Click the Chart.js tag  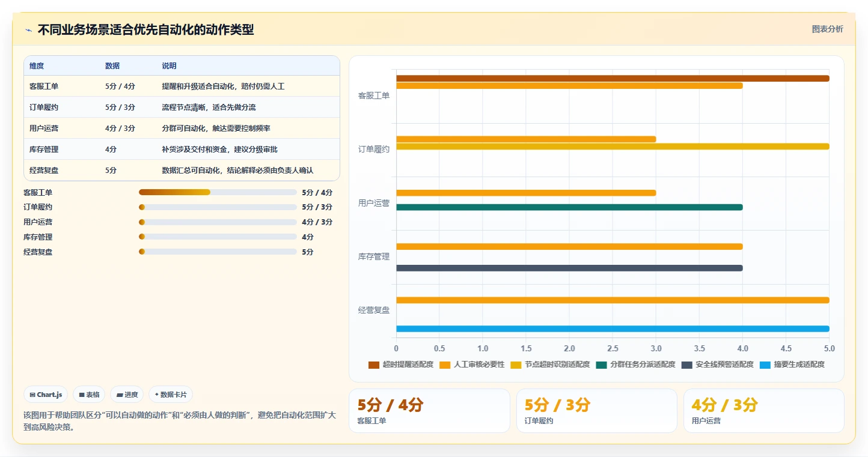click(x=46, y=395)
